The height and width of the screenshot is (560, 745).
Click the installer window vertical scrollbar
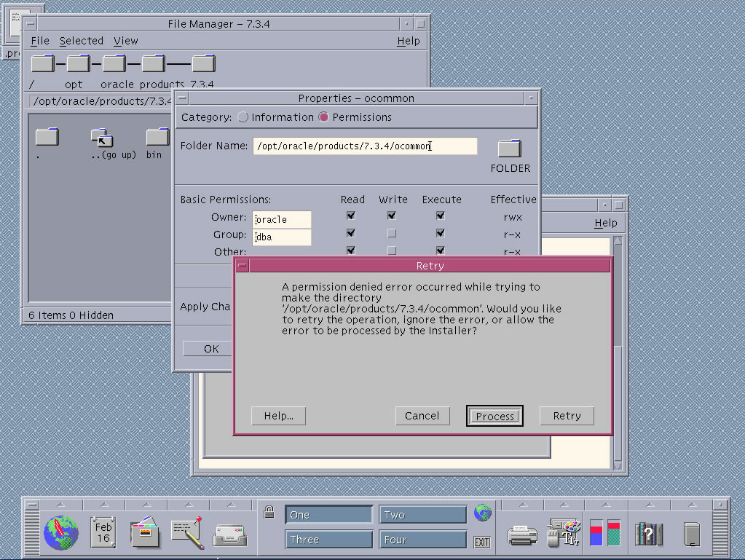tap(618, 353)
